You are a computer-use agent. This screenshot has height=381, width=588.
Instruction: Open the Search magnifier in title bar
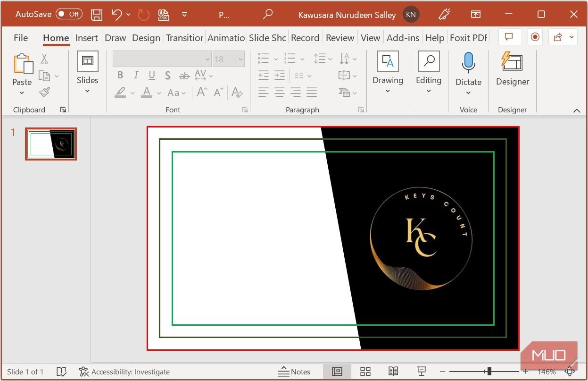268,14
